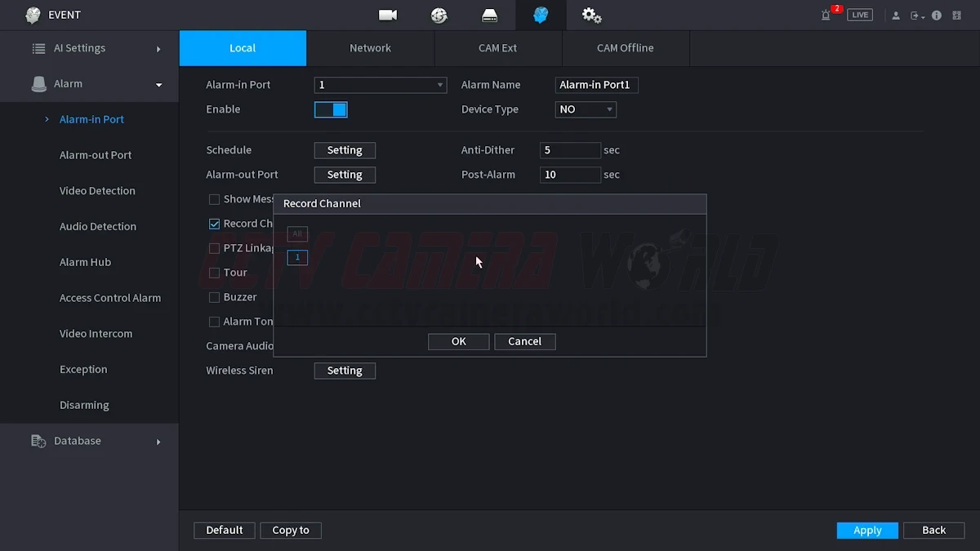The width and height of the screenshot is (980, 551).
Task: Click the Anti-Dither seconds field
Action: tap(570, 150)
